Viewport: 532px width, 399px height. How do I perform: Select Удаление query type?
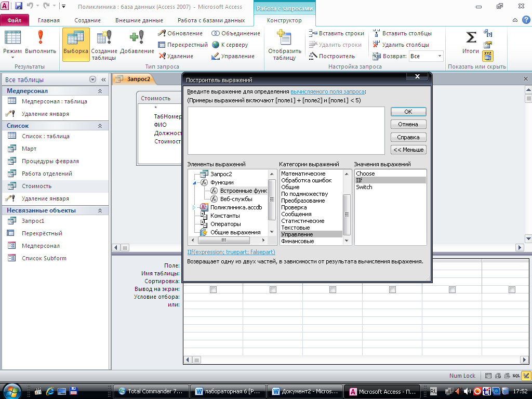point(176,56)
